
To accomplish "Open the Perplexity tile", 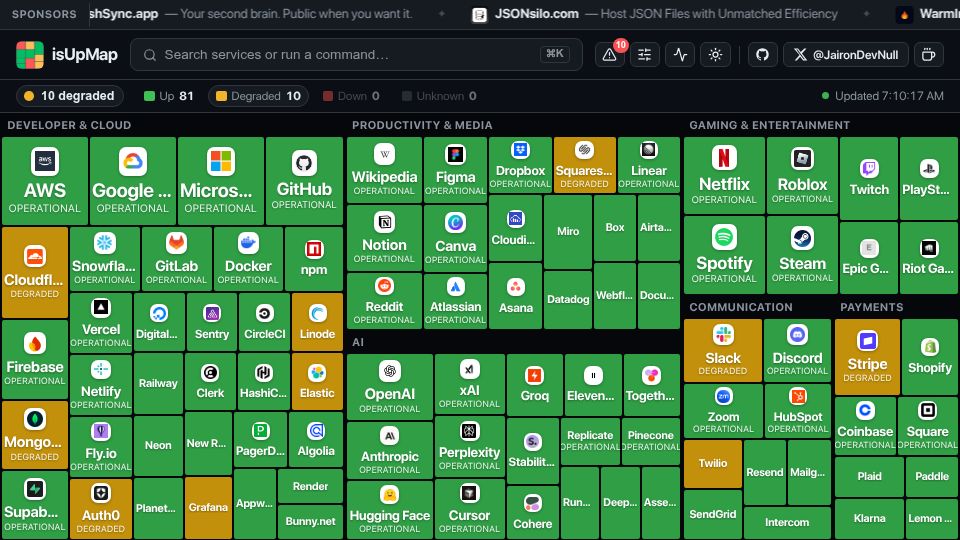I will [470, 447].
